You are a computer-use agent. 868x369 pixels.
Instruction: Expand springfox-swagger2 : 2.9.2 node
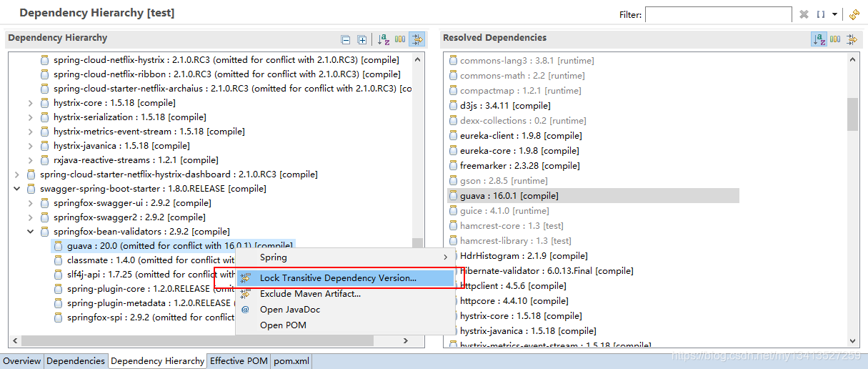(x=30, y=217)
